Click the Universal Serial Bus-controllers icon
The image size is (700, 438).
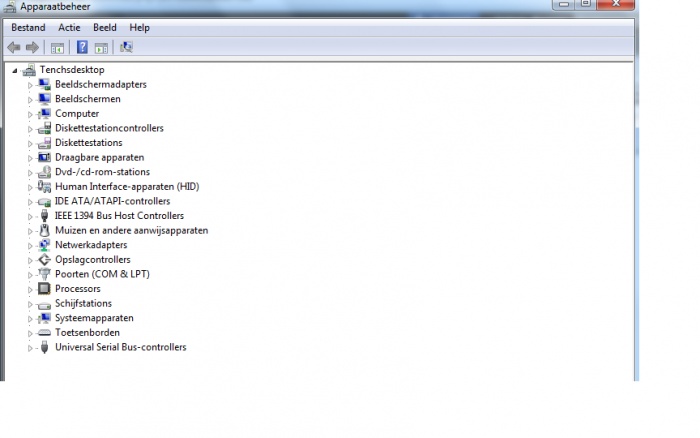pos(44,347)
